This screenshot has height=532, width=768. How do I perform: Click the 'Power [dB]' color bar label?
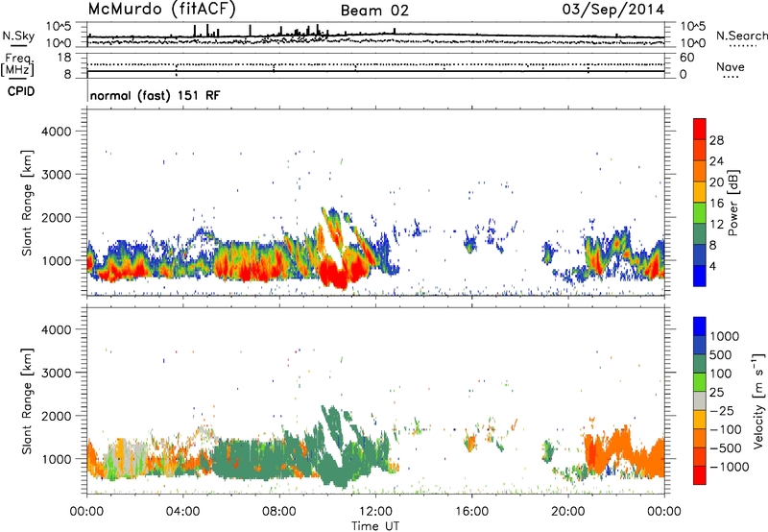[x=733, y=203]
